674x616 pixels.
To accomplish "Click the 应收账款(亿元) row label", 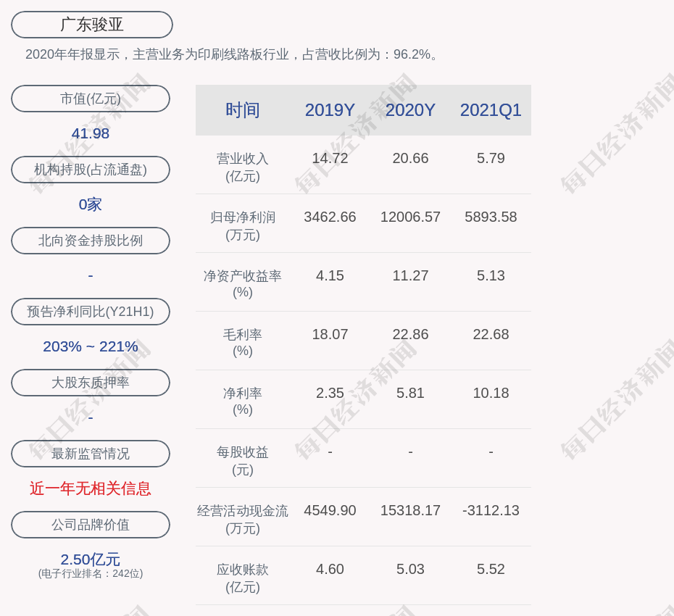I will click(243, 578).
